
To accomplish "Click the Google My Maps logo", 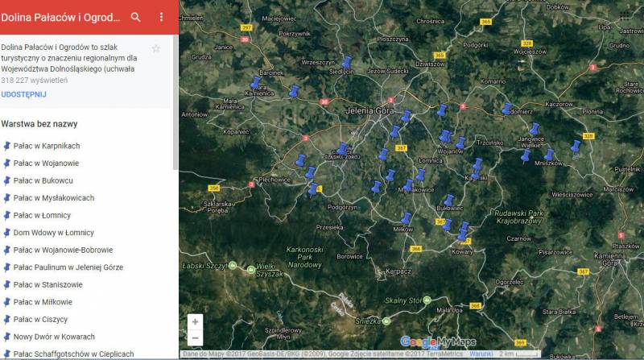I will (438, 341).
